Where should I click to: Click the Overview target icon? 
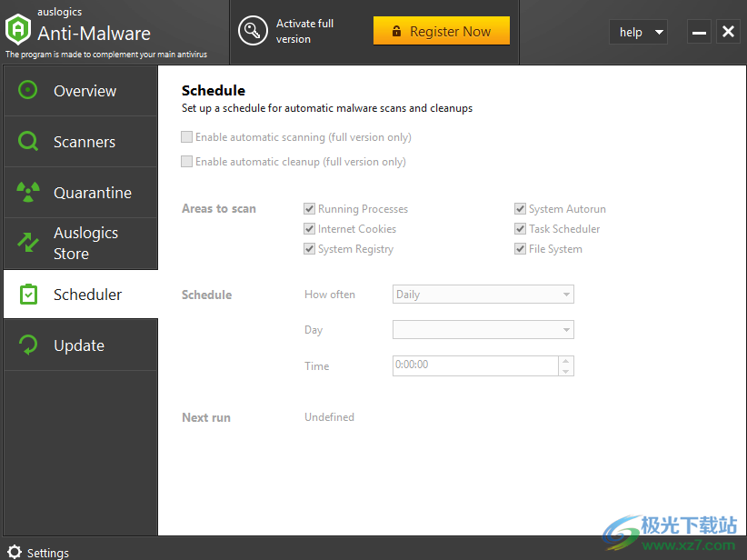click(x=27, y=90)
